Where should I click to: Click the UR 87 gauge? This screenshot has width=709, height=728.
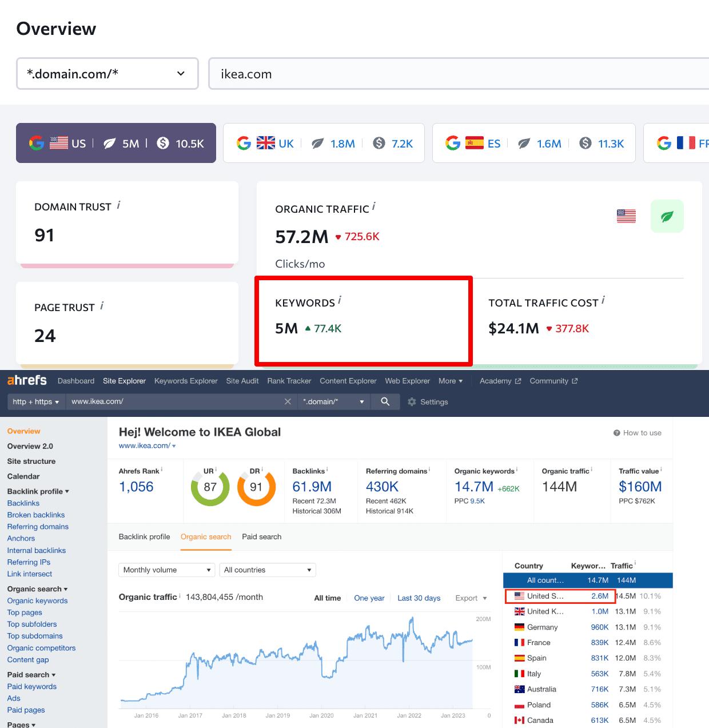[210, 487]
